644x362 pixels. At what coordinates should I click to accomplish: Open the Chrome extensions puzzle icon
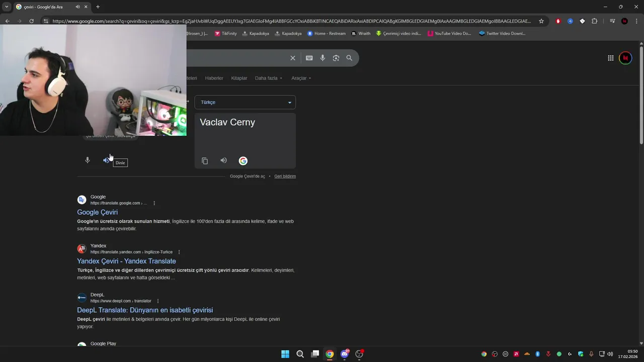pyautogui.click(x=595, y=21)
